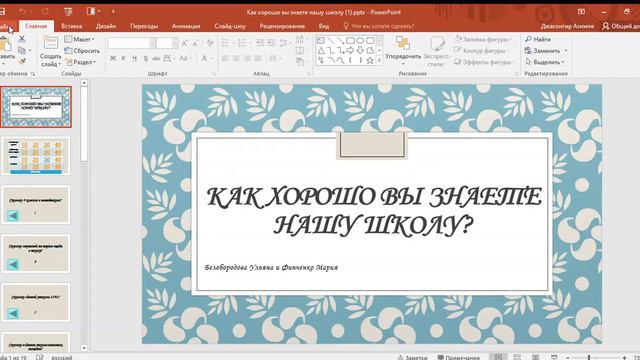Clear all formatting eraser icon
Image resolution: width=640 pixels, height=360 pixels.
[210, 43]
